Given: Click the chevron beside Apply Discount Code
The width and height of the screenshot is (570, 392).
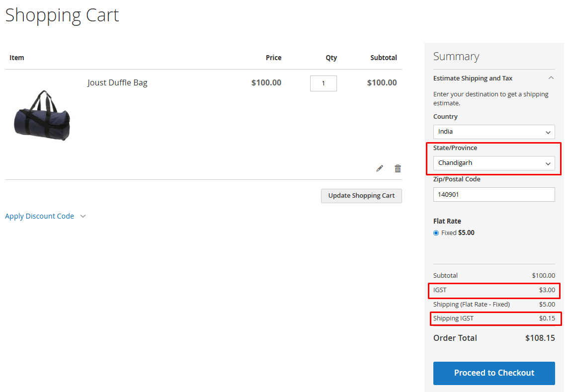Looking at the screenshot, I should click(x=83, y=216).
